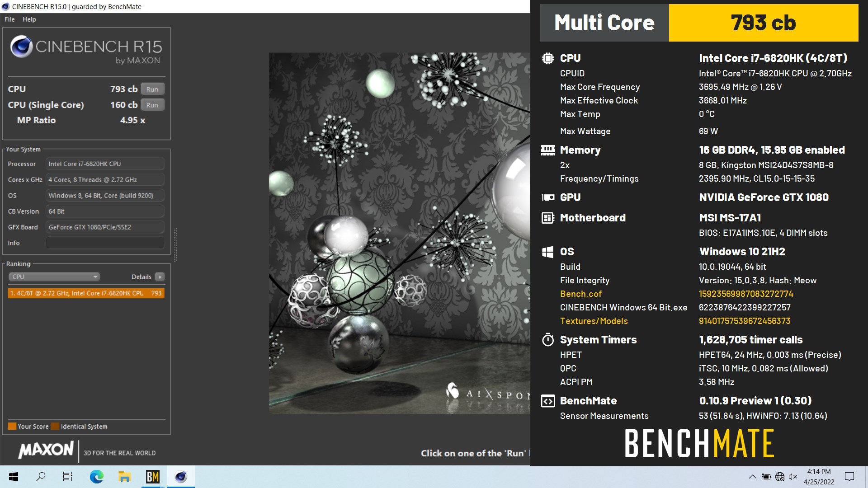The height and width of the screenshot is (488, 868).
Task: Click the MP Ratio 4.95 x value
Action: (x=132, y=120)
